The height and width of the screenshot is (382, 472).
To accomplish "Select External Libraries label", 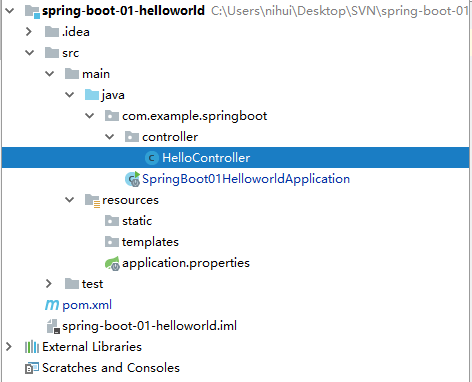I will [x=92, y=347].
